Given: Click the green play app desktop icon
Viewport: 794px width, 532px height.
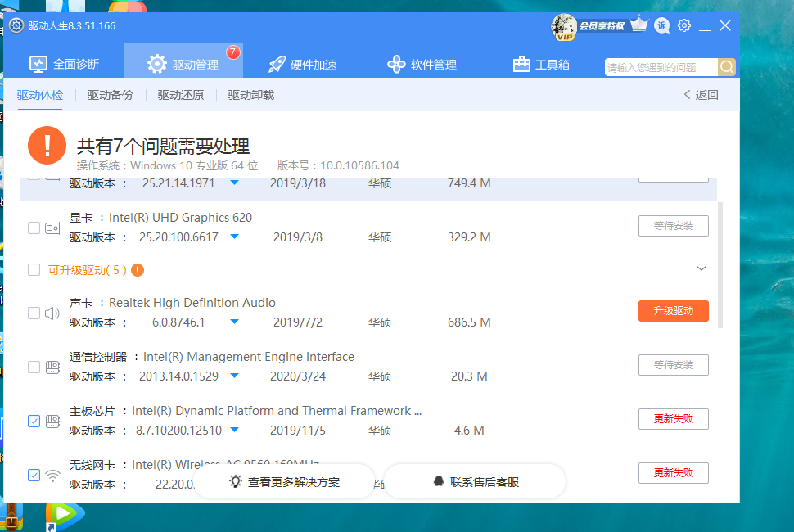Looking at the screenshot, I should click(64, 516).
